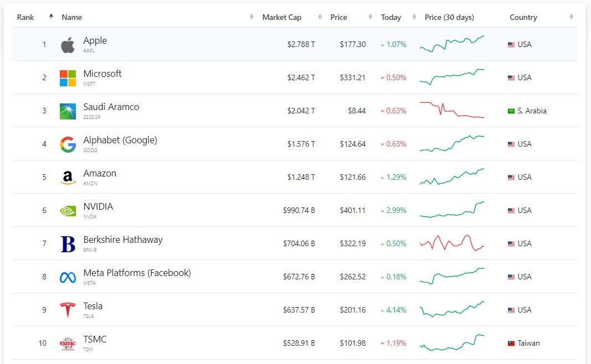Click NVIDIA's 30-day price sparkline
This screenshot has height=364, width=591.
coord(452,210)
